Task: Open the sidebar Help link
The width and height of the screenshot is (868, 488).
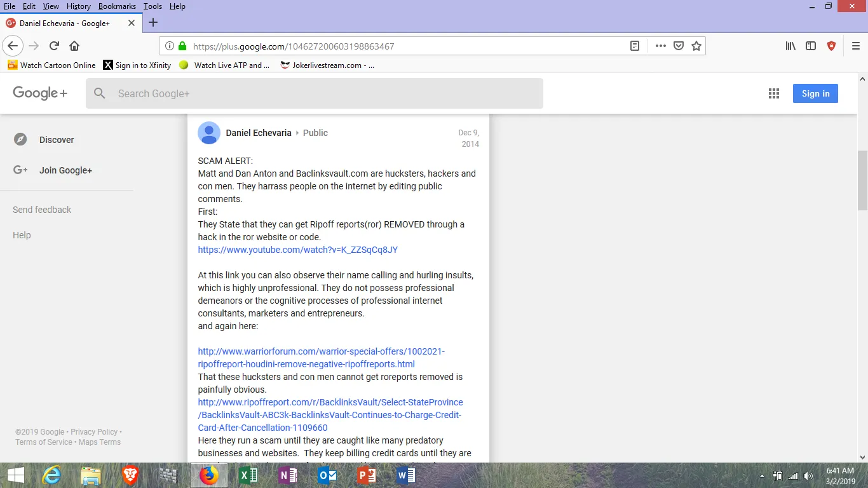Action: point(22,235)
